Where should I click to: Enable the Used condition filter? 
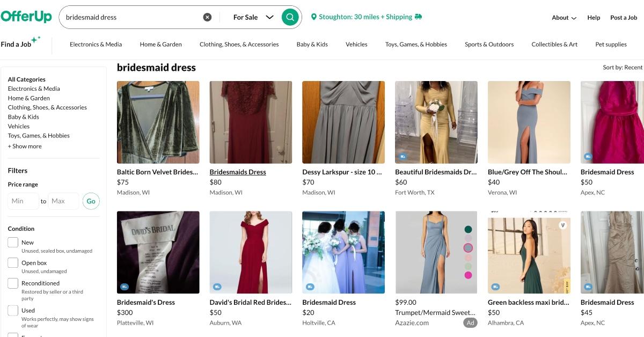point(13,310)
